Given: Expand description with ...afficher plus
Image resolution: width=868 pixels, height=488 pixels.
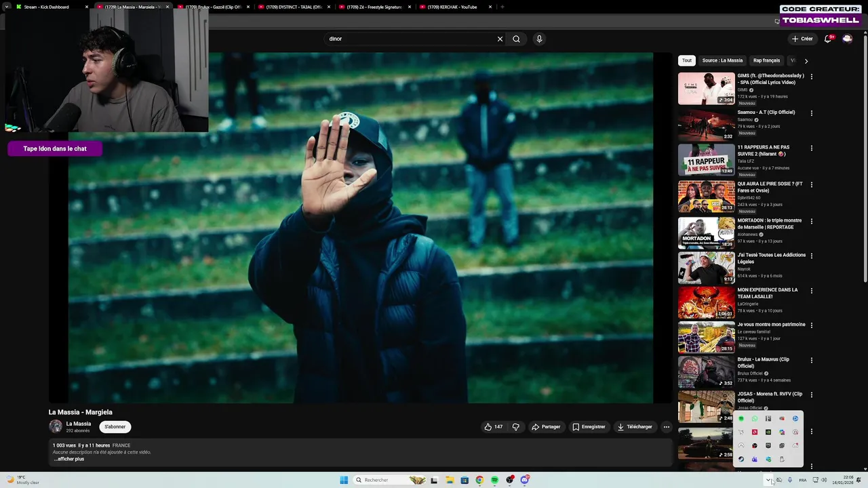Looking at the screenshot, I should pos(69,459).
